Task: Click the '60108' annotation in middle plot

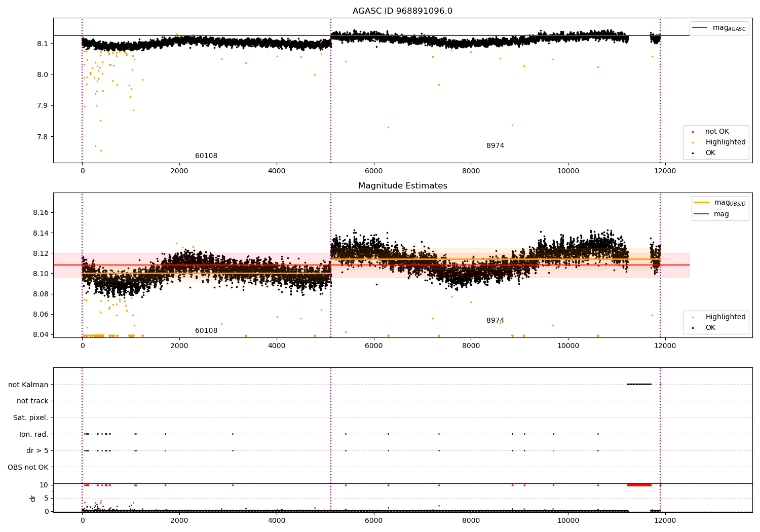Action: 206,331
